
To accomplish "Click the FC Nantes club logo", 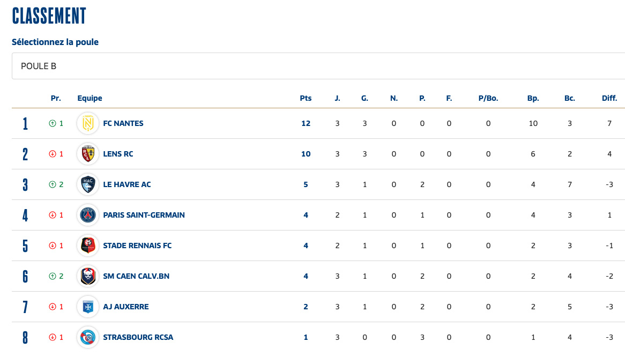I will (88, 123).
